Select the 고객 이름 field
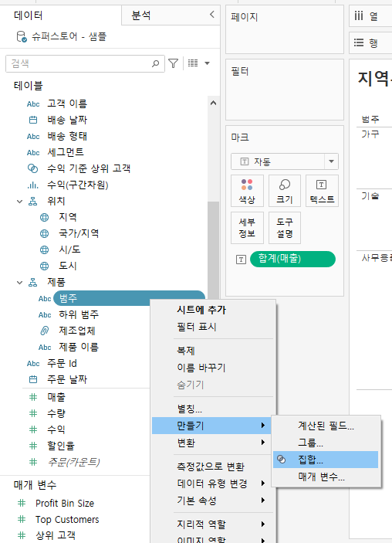 (67, 104)
